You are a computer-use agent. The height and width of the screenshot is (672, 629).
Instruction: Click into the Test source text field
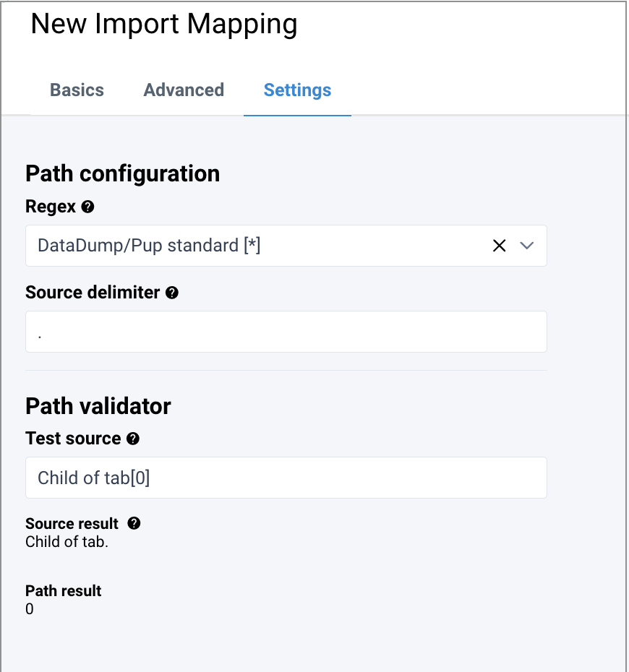click(286, 478)
